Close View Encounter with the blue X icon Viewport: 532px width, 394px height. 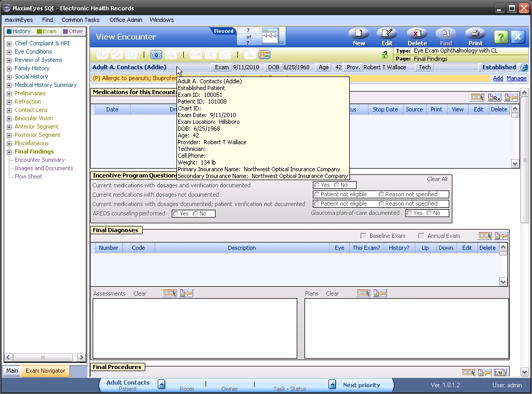518,36
